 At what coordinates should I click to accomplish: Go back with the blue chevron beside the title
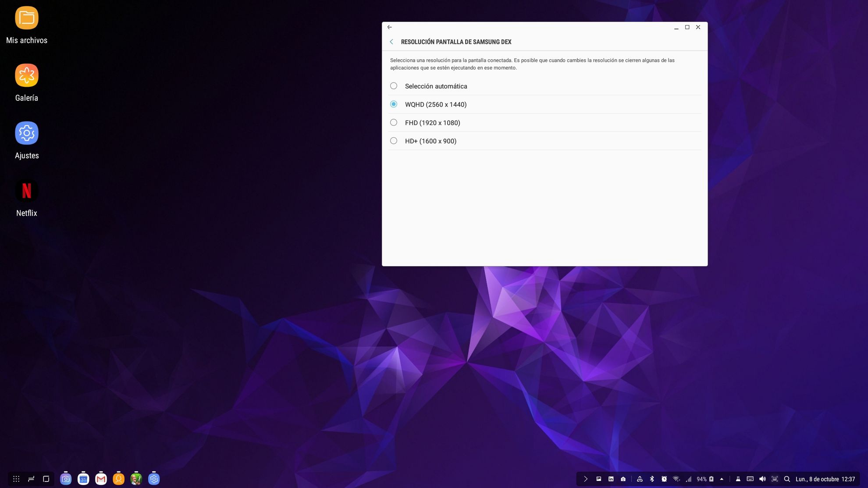391,42
